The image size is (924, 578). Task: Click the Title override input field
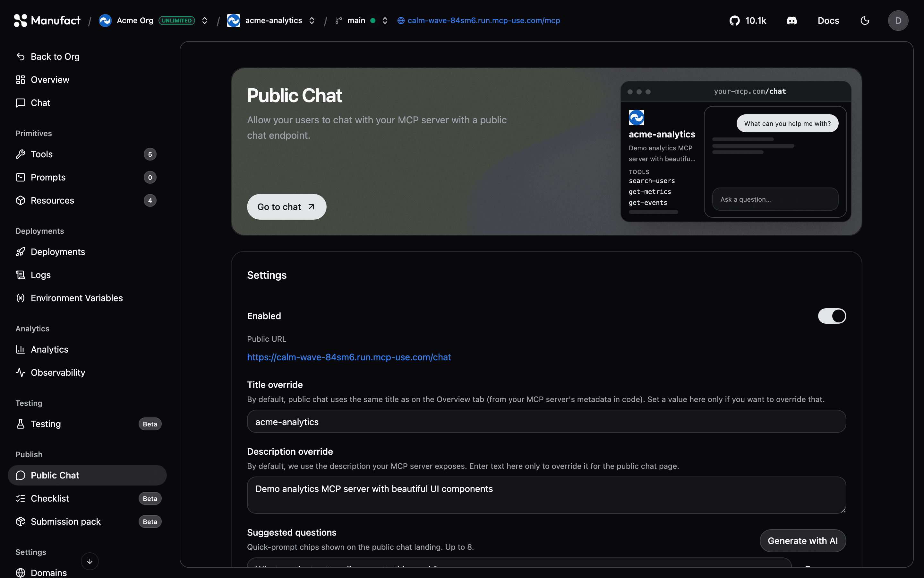[x=546, y=422]
